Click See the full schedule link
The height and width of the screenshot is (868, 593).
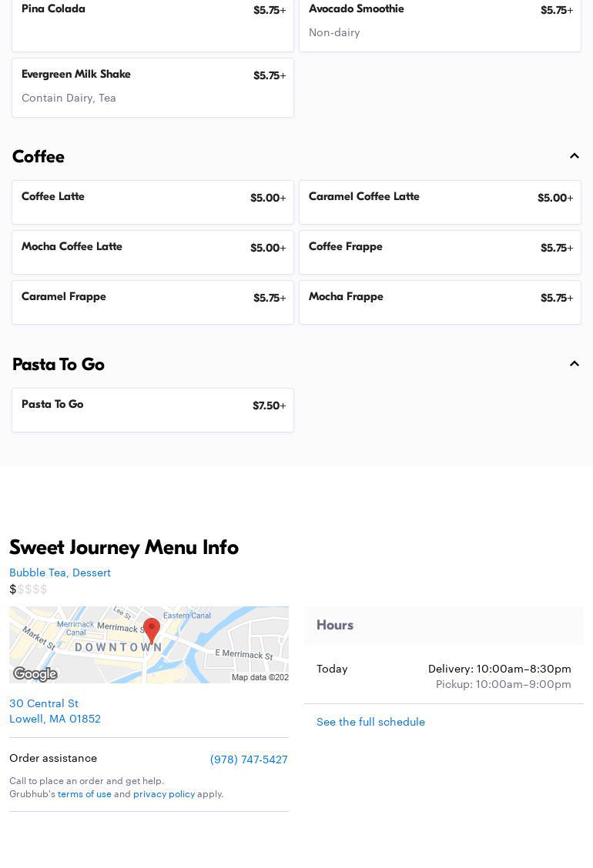click(370, 722)
